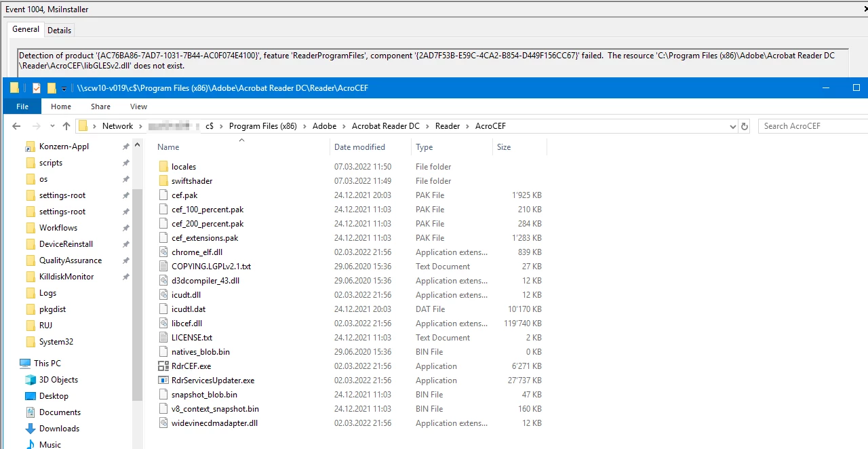Select the libcef.dll file icon

coord(163,324)
